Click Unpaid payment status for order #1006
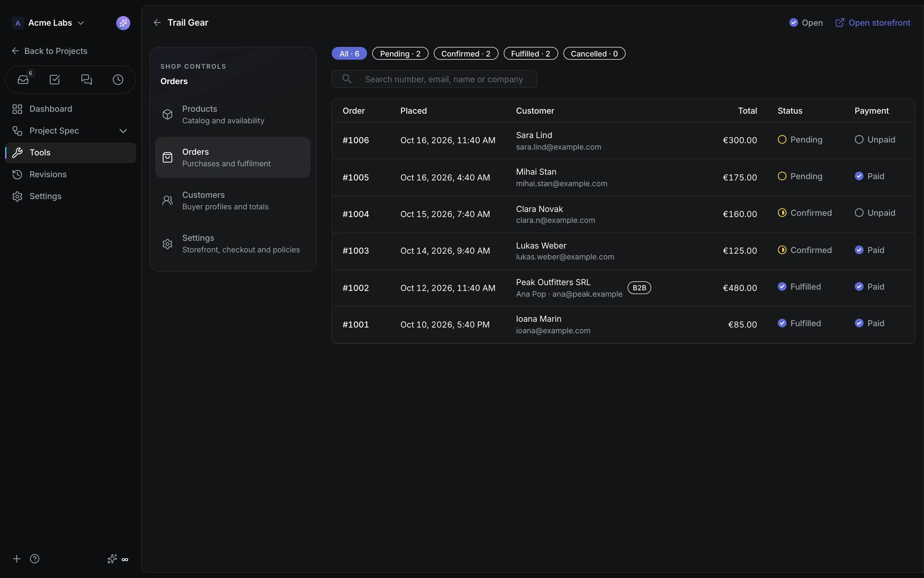The width and height of the screenshot is (924, 578). [875, 140]
